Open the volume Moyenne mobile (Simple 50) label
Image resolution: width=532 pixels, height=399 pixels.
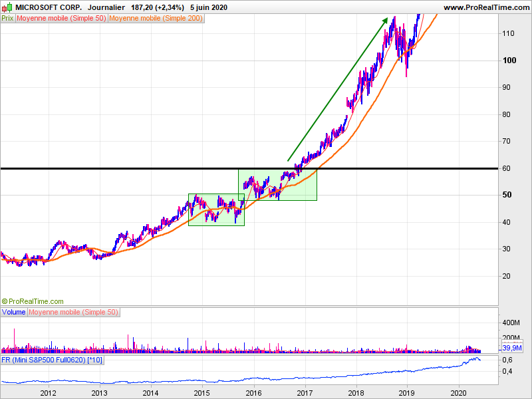coord(74,312)
